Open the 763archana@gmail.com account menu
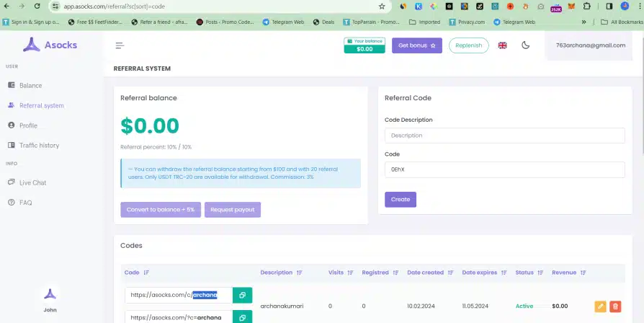The image size is (644, 323). tap(591, 45)
